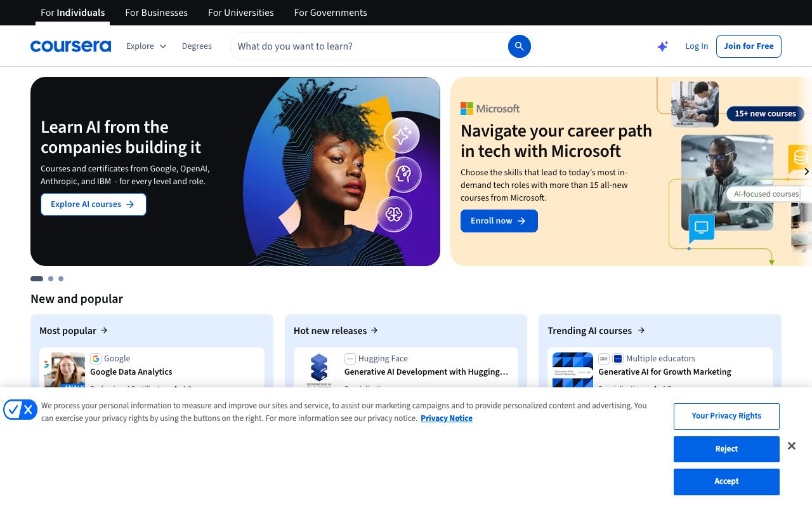
Task: Open the For Universities tab
Action: pos(241,13)
